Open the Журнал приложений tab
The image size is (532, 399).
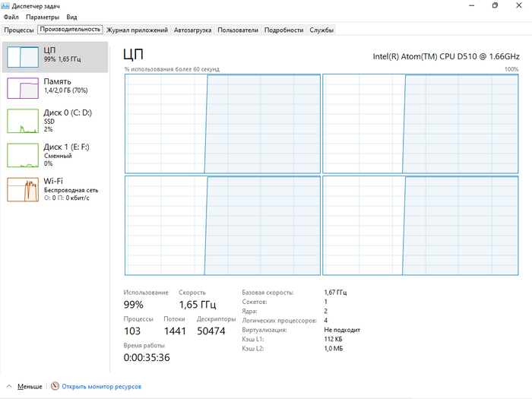[x=137, y=30]
